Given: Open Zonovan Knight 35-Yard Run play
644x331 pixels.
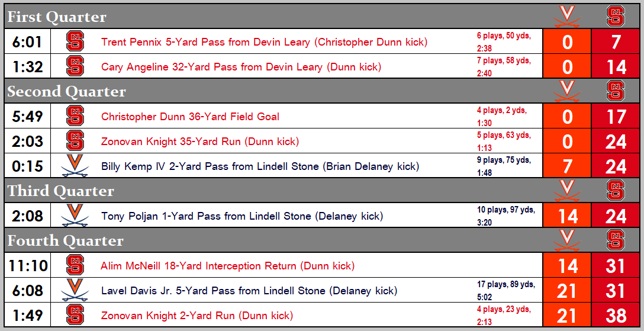Looking at the screenshot, I should coord(199,142).
